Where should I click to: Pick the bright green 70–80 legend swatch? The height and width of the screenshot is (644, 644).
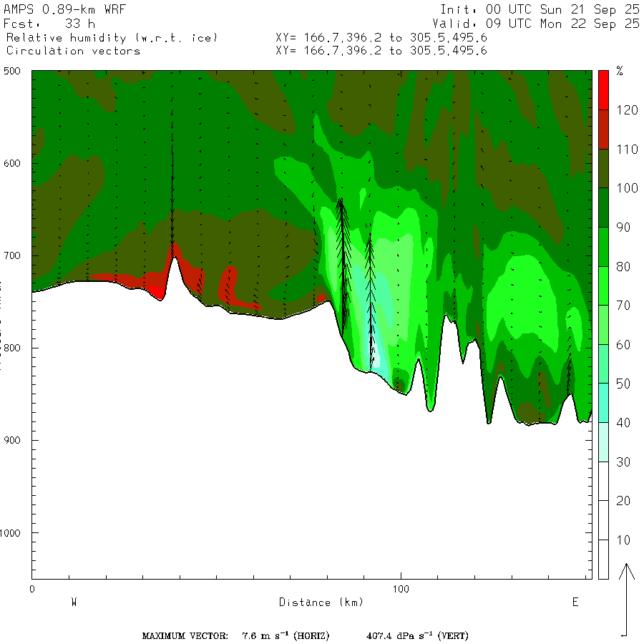[603, 286]
